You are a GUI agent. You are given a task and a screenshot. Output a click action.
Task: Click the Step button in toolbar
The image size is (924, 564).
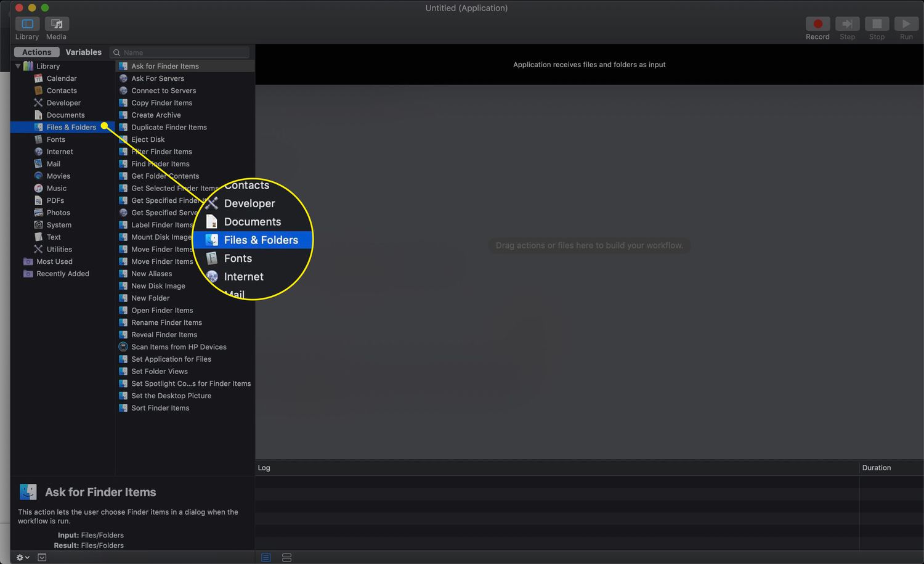click(847, 24)
